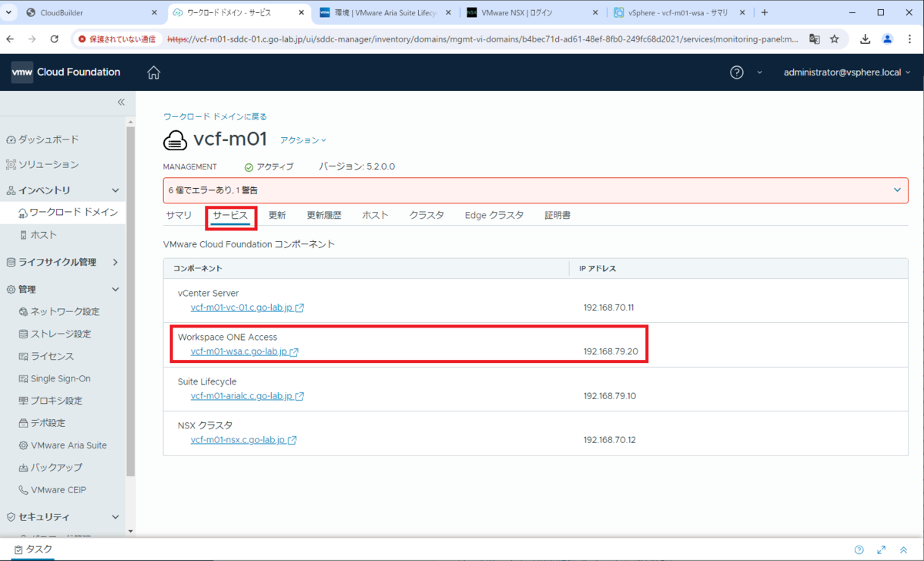924x561 pixels.
Task: Collapse the left navigation with double chevron
Action: tap(121, 102)
